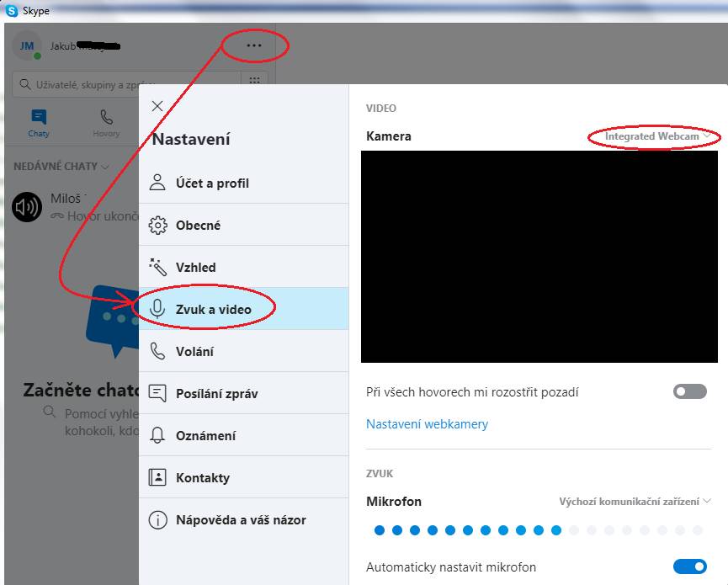Open the Nastavení webkamery link
Viewport: 728px width, 585px height.
click(x=427, y=424)
